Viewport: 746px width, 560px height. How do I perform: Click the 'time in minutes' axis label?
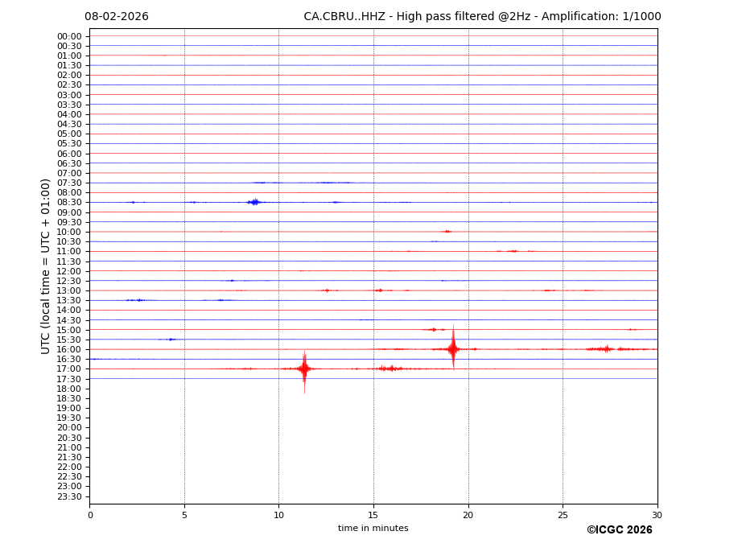tap(373, 529)
